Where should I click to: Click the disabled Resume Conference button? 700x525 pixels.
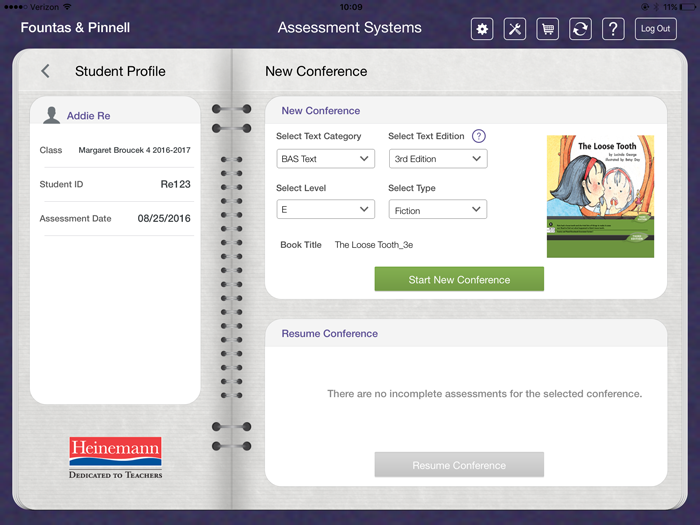coord(459,465)
